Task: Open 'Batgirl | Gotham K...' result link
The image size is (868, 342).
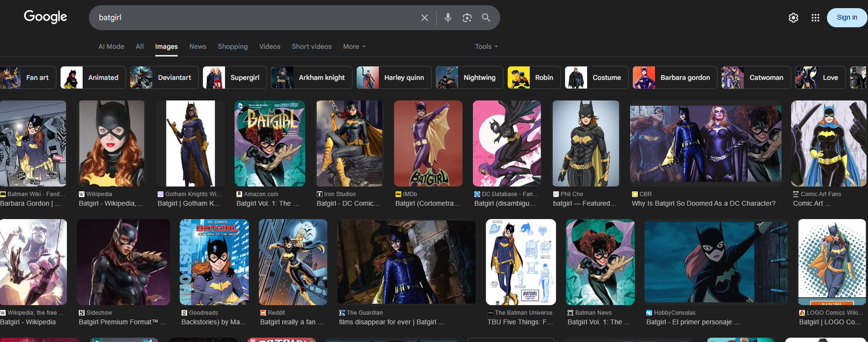Action: 189,203
